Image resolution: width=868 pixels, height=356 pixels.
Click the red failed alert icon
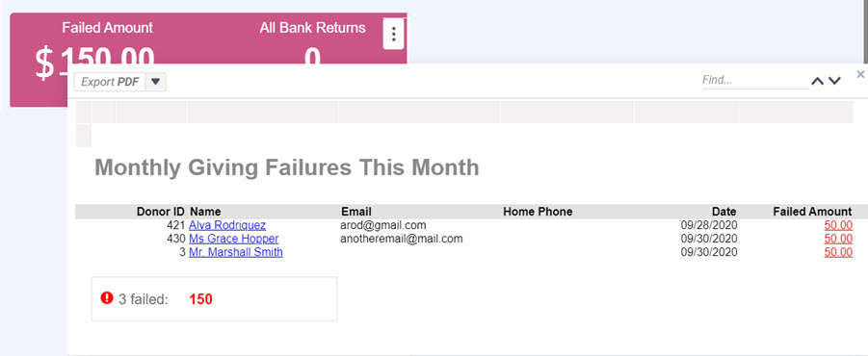point(107,298)
